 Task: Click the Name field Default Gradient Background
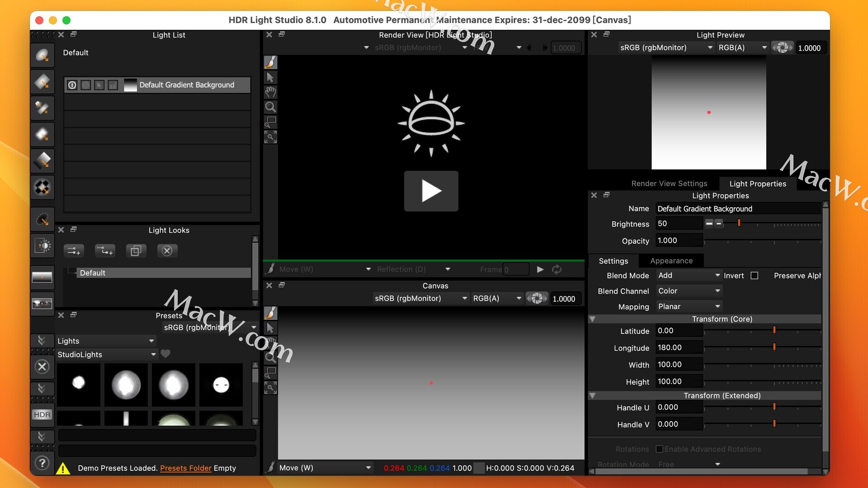[x=738, y=208]
